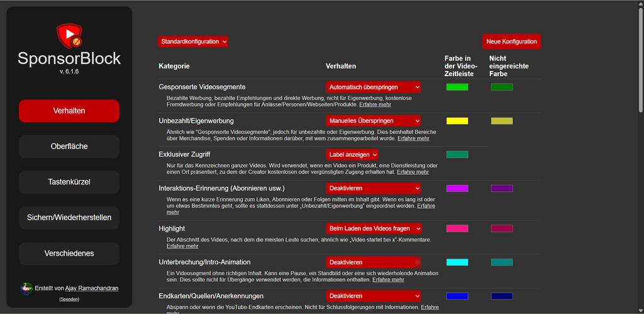Click the Neue Konfiguration button
This screenshot has height=314, width=644.
511,42
